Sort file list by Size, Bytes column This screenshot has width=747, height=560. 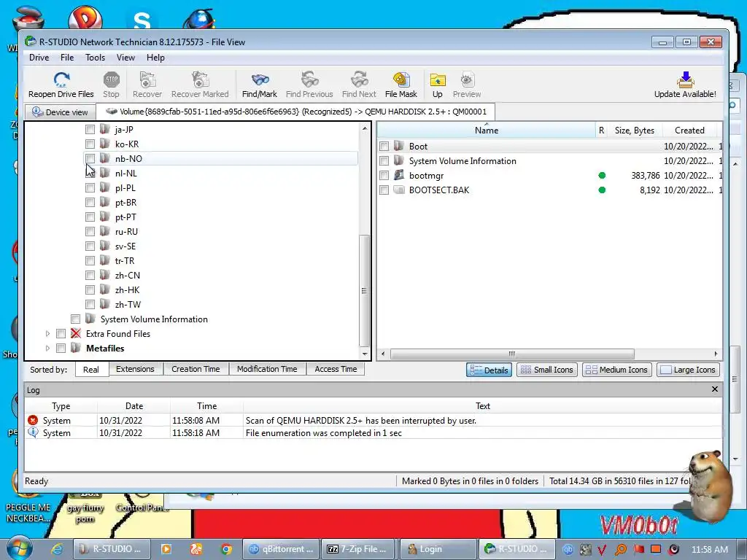pyautogui.click(x=635, y=130)
